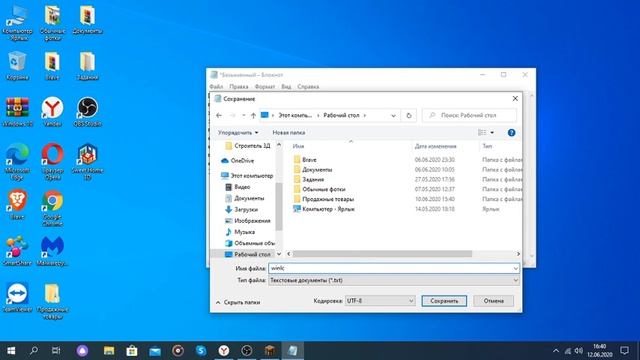The width and height of the screenshot is (640, 360).
Task: Sort by the Дата изменения column header
Action: pyautogui.click(x=436, y=146)
